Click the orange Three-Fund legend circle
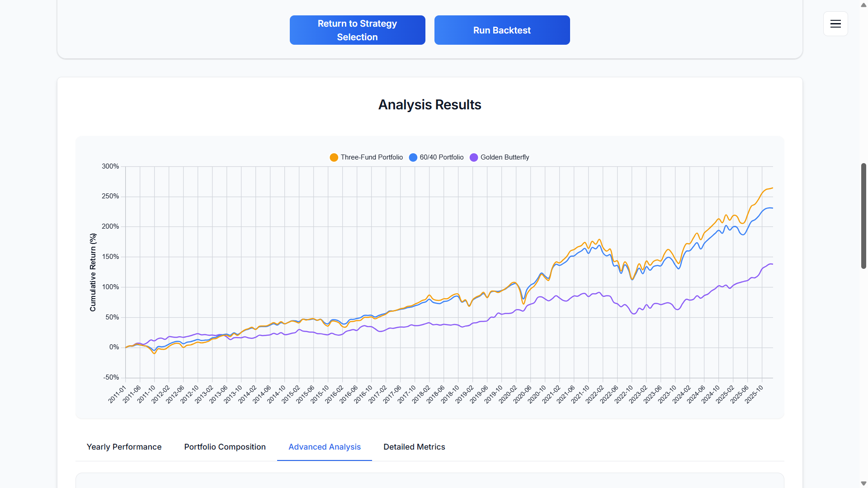This screenshot has width=868, height=488. (334, 157)
